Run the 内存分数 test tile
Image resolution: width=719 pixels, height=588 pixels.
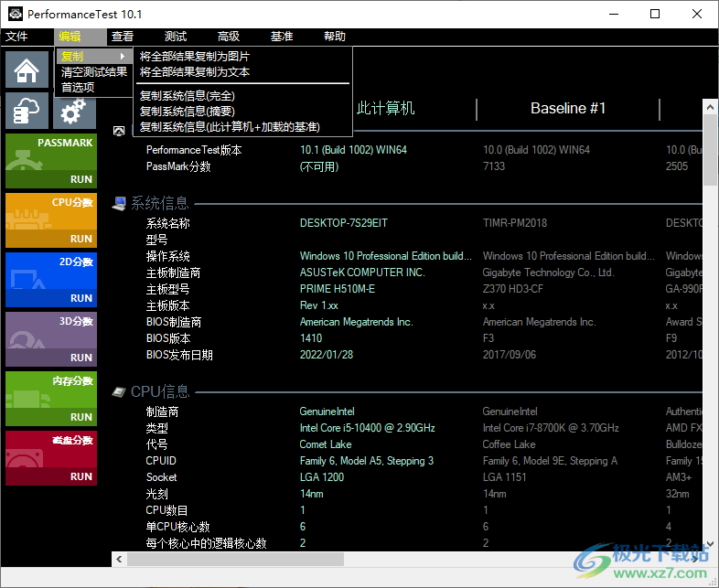51,399
